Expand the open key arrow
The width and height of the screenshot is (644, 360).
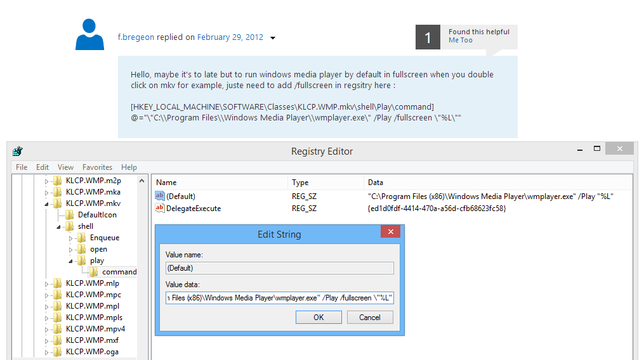pos(70,250)
